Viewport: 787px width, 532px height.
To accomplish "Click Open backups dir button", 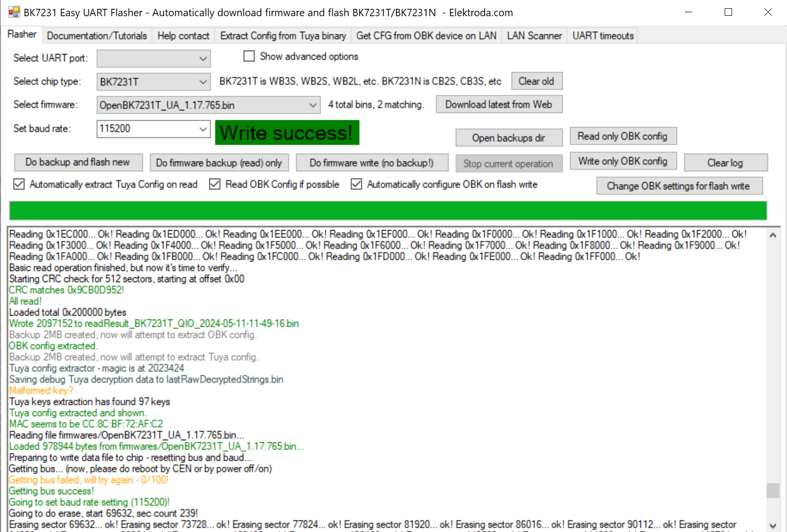I will point(509,138).
